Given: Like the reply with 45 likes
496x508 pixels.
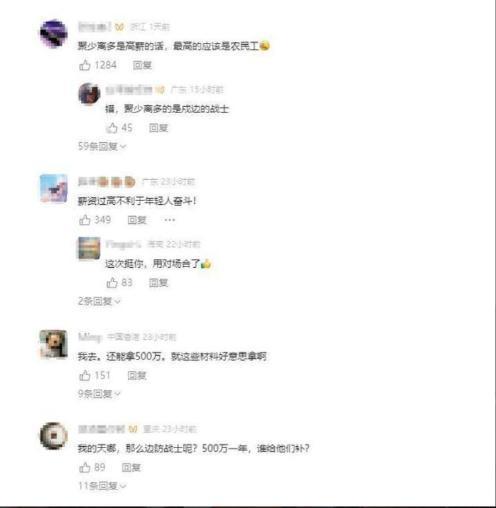Looking at the screenshot, I should [x=112, y=128].
